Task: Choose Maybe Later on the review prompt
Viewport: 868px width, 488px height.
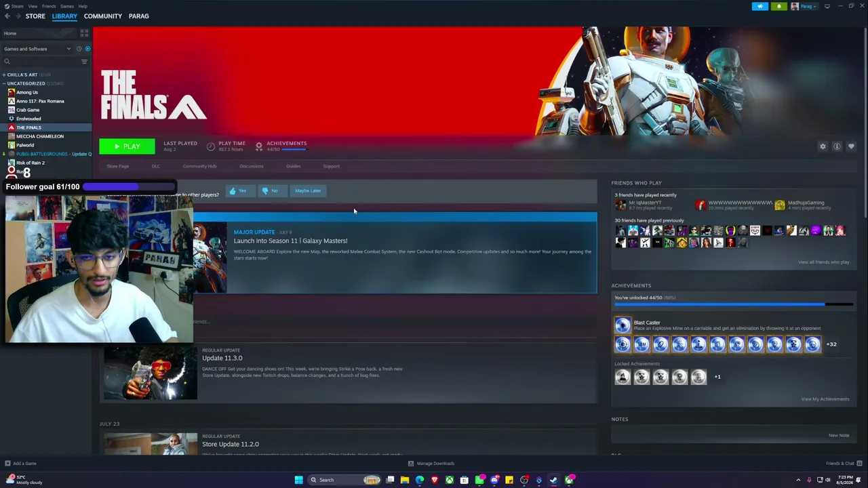Action: click(x=308, y=191)
